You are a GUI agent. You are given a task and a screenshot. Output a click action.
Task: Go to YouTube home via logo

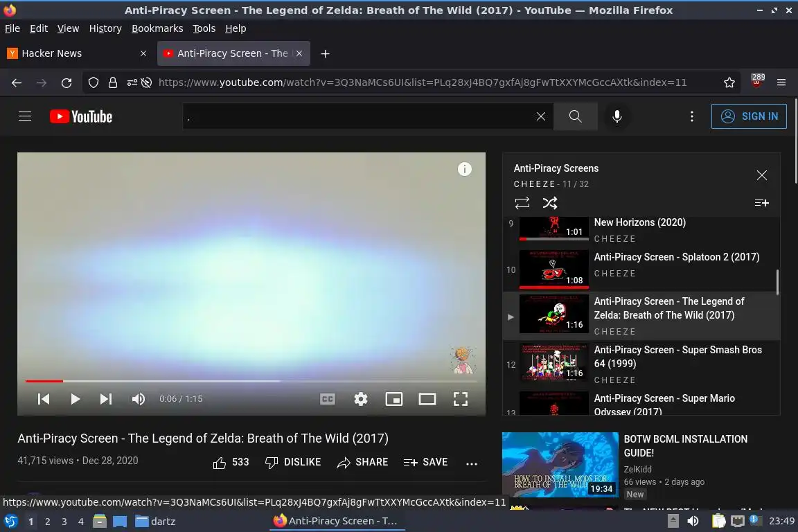81,116
